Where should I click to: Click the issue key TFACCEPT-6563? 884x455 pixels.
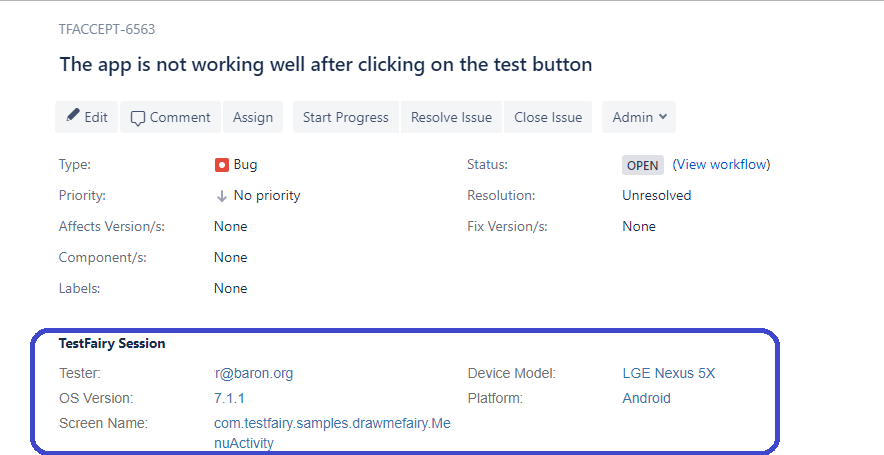(x=107, y=29)
